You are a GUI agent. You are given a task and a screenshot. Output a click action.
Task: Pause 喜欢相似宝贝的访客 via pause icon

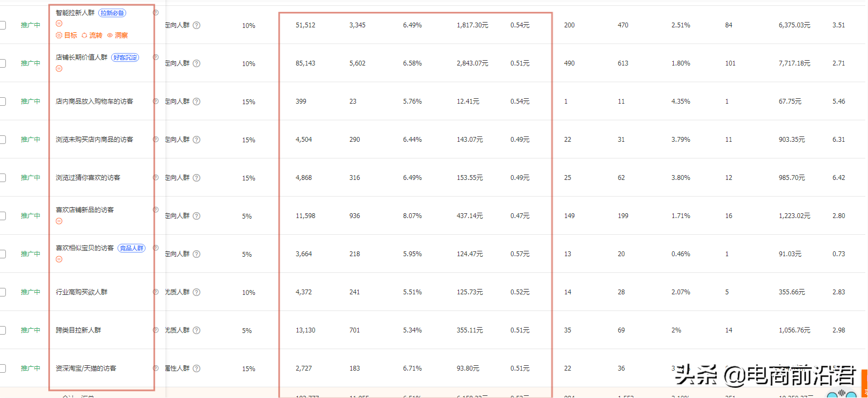pyautogui.click(x=59, y=259)
